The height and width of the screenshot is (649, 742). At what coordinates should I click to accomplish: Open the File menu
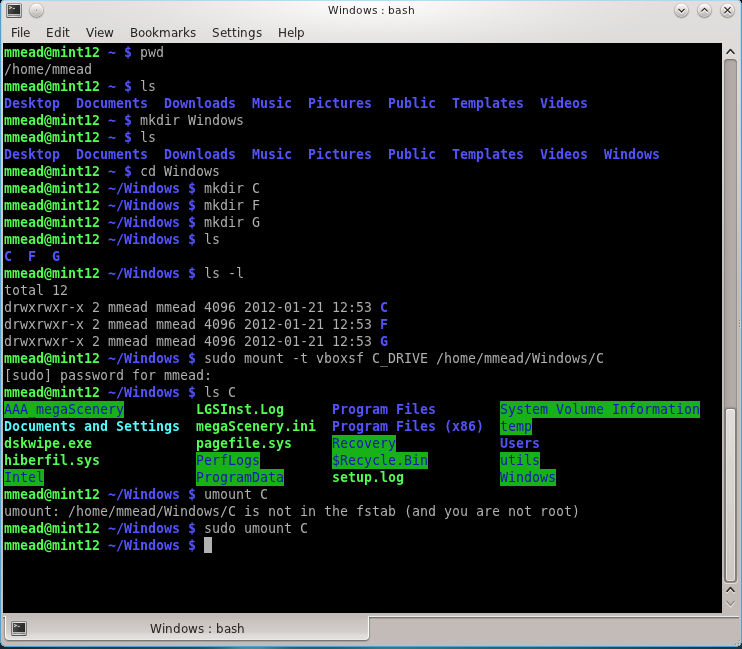pyautogui.click(x=20, y=33)
